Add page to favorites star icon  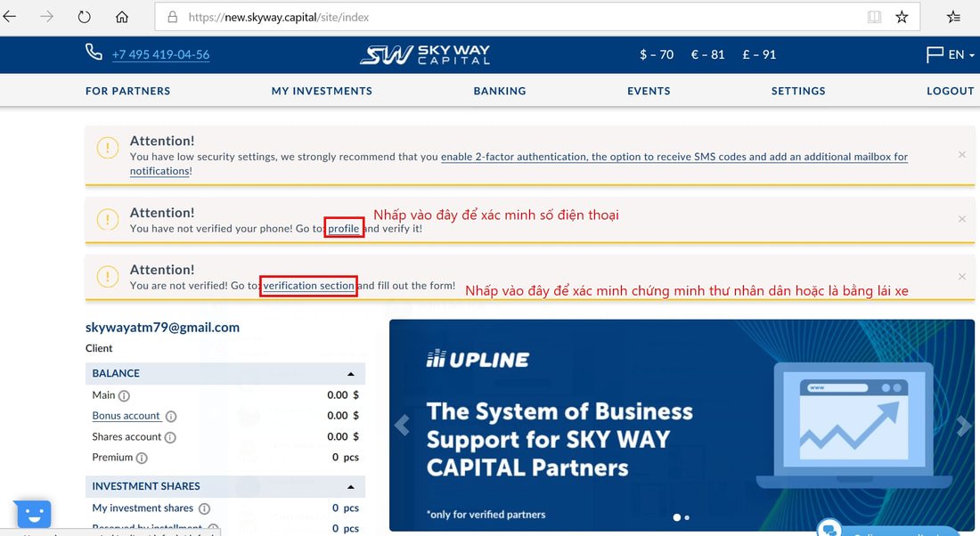902,17
